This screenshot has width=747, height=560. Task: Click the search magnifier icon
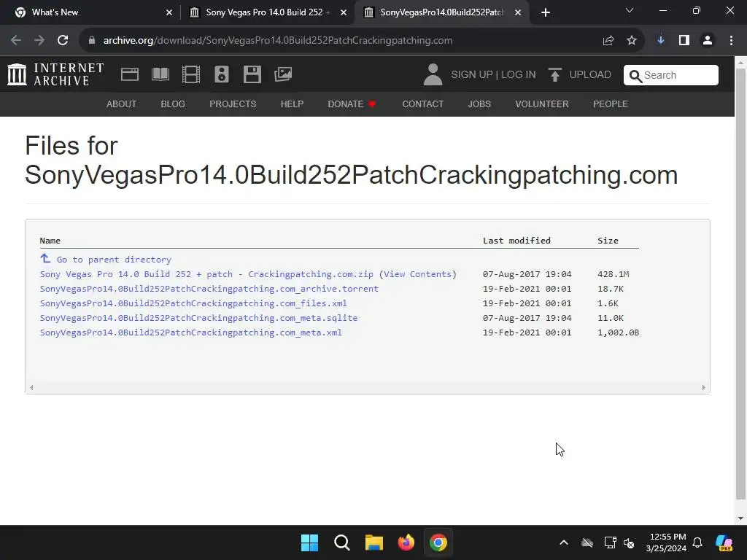(635, 76)
